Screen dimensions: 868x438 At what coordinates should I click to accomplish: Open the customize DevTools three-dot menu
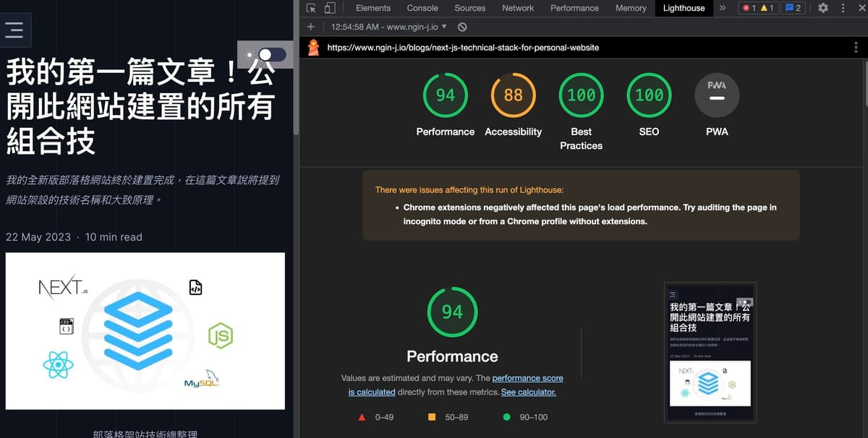(843, 8)
